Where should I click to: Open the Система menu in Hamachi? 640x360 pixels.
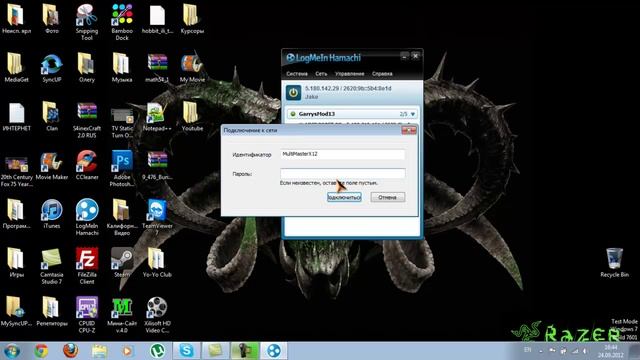(x=297, y=74)
